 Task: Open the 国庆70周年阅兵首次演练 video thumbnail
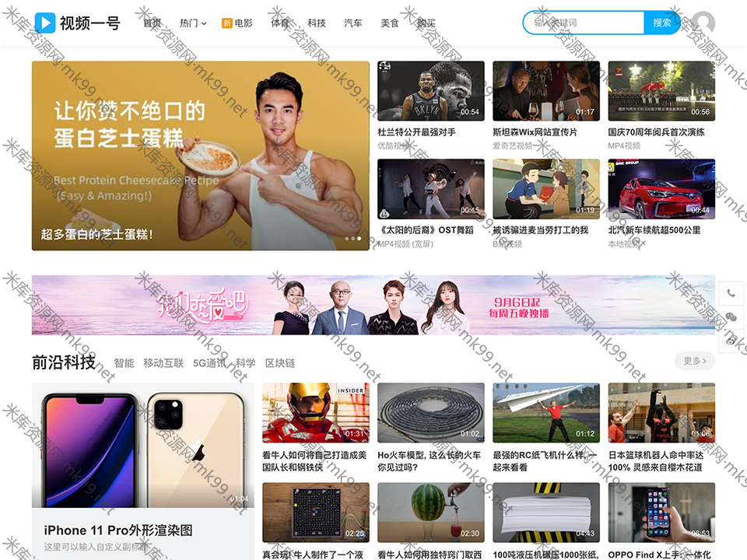(661, 91)
